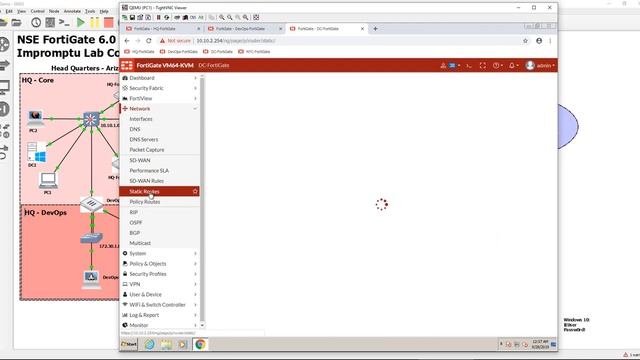
Task: Expand the System menu
Action: pos(159,253)
